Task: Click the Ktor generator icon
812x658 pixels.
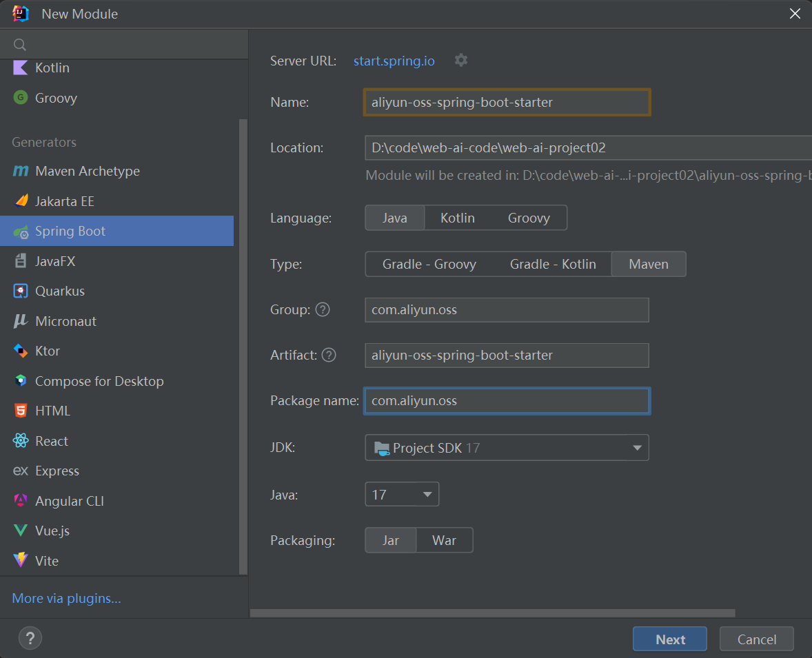Action: [x=20, y=351]
